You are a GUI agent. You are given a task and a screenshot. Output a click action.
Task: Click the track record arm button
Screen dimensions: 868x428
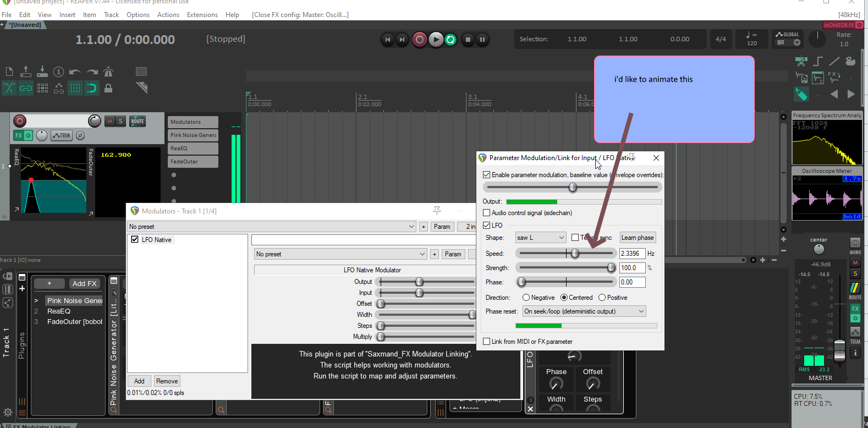point(20,121)
